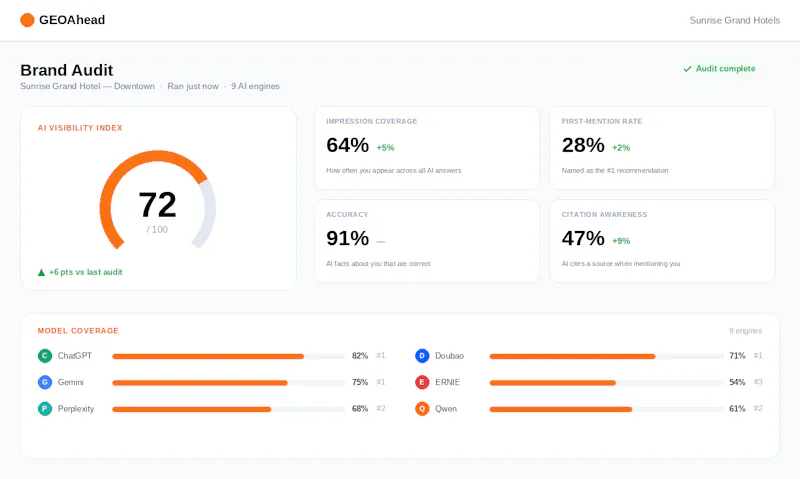Screen dimensions: 800x479
Task: Click the '+9%' citation change value
Action: 621,241
